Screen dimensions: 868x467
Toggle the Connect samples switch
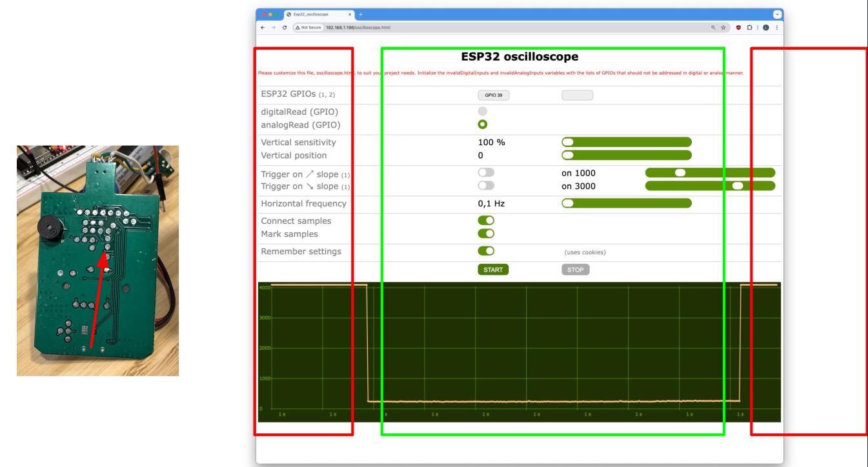[486, 221]
